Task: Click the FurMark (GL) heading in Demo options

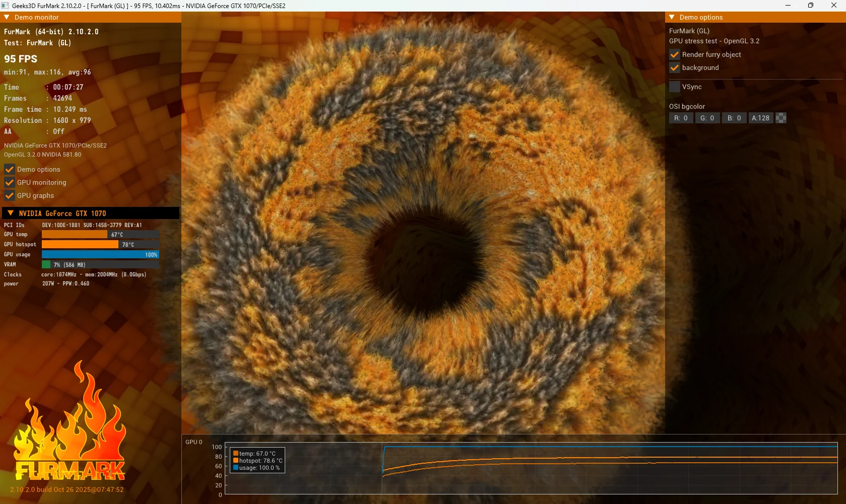Action: click(x=689, y=31)
